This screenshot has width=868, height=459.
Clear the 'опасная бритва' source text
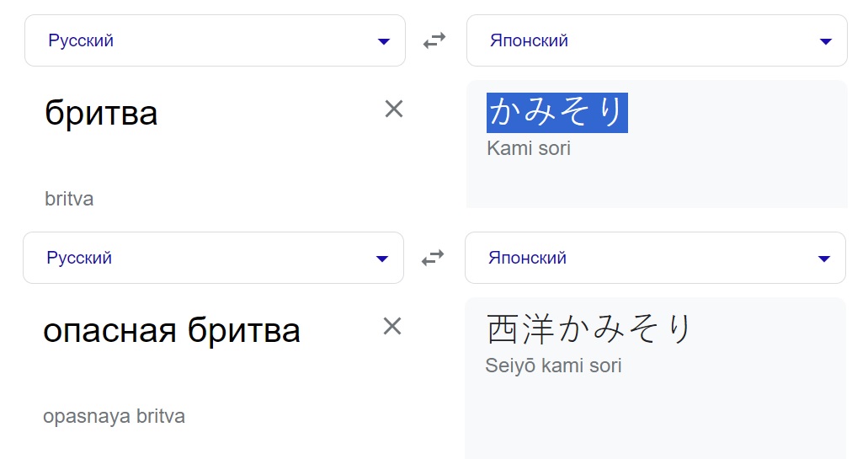pos(392,326)
